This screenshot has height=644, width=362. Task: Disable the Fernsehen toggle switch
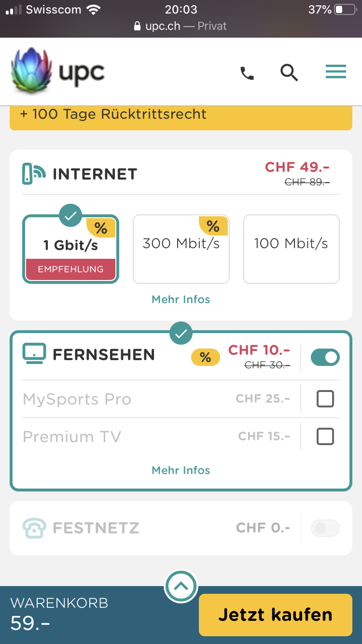point(325,357)
